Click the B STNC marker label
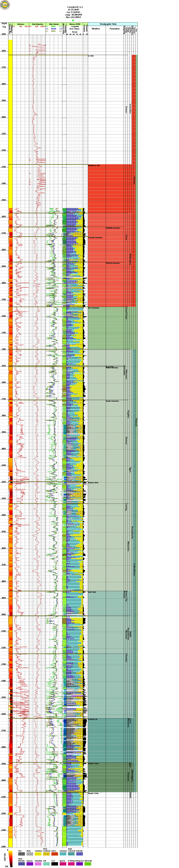This screenshot has width=179, height=868. pyautogui.click(x=91, y=56)
